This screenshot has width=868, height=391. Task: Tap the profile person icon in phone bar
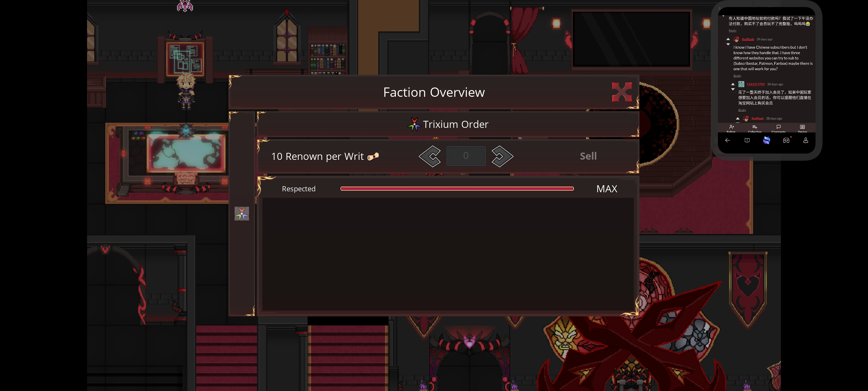click(806, 140)
